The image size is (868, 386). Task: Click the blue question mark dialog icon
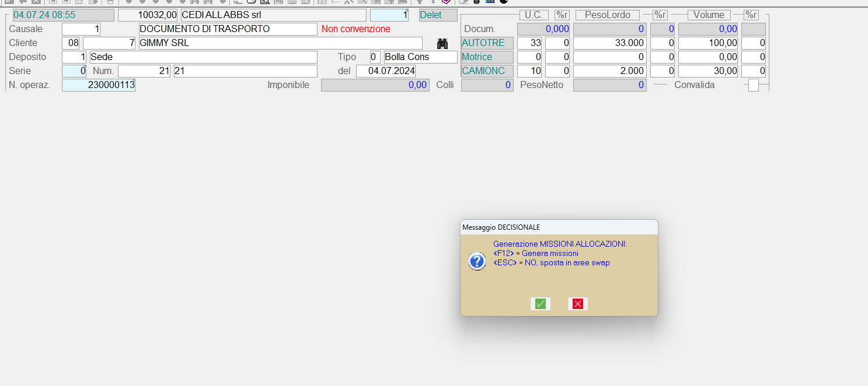(x=477, y=261)
